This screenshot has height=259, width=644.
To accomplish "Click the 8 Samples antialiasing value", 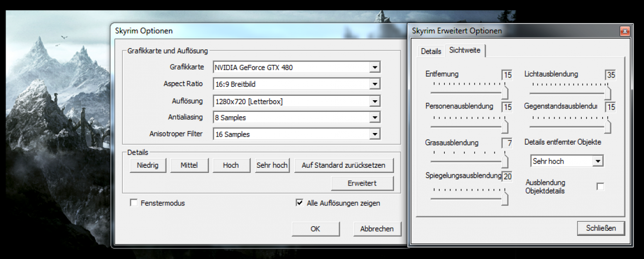I will (230, 118).
